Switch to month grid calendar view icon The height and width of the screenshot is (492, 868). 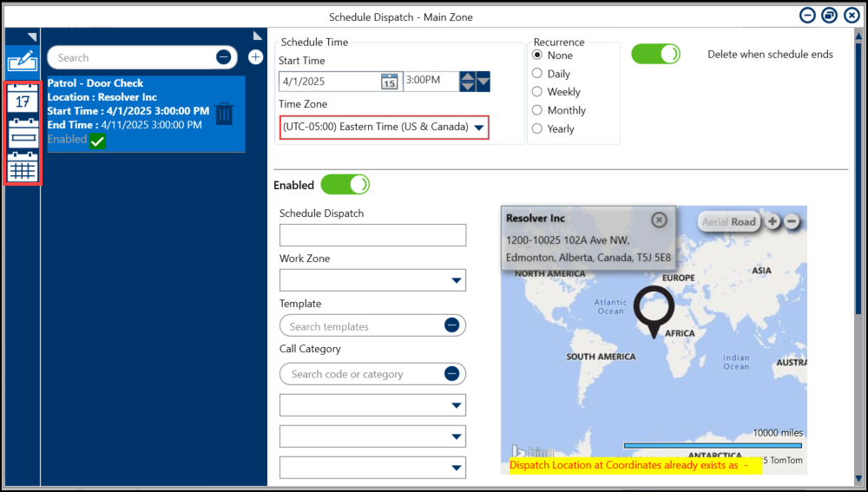click(x=23, y=167)
